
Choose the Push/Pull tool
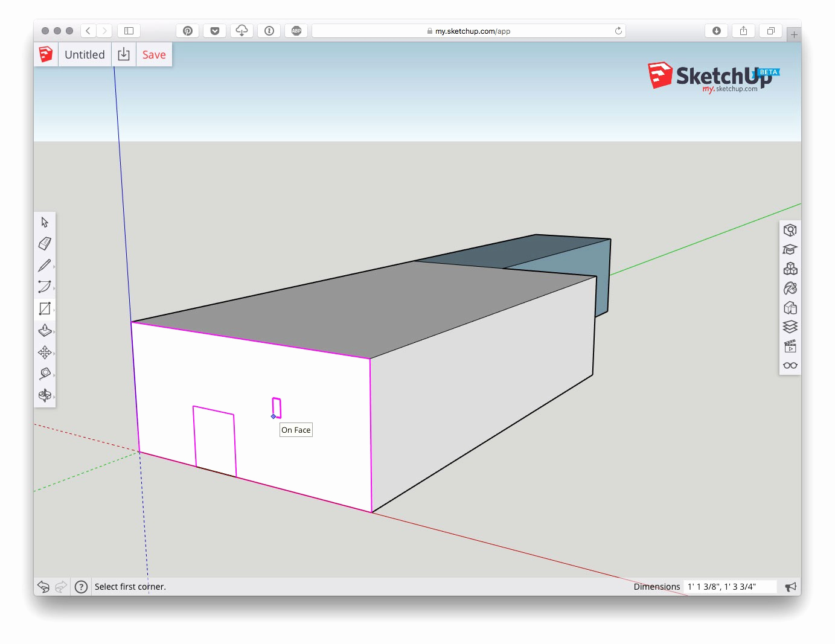coord(45,330)
